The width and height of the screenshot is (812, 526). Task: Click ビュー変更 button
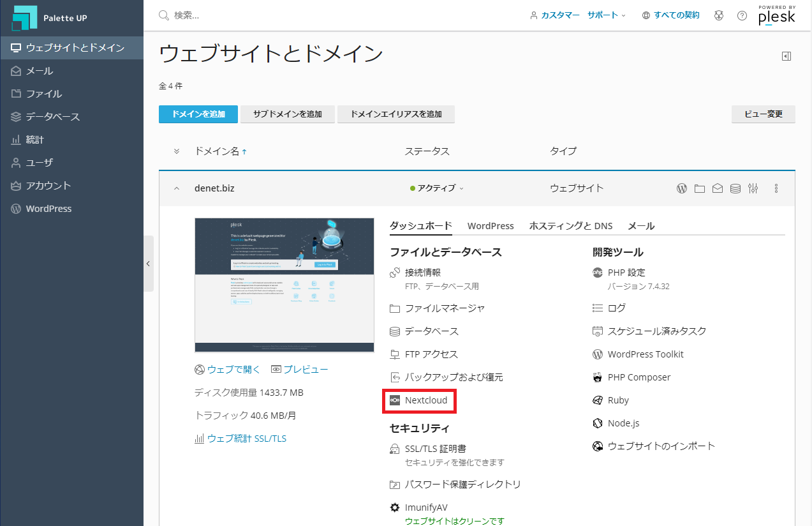[x=764, y=114]
